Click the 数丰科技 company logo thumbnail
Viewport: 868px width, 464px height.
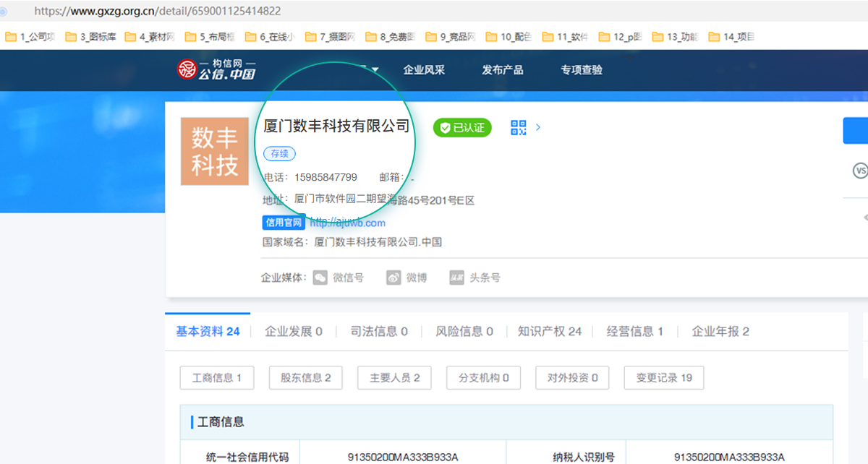tap(215, 151)
